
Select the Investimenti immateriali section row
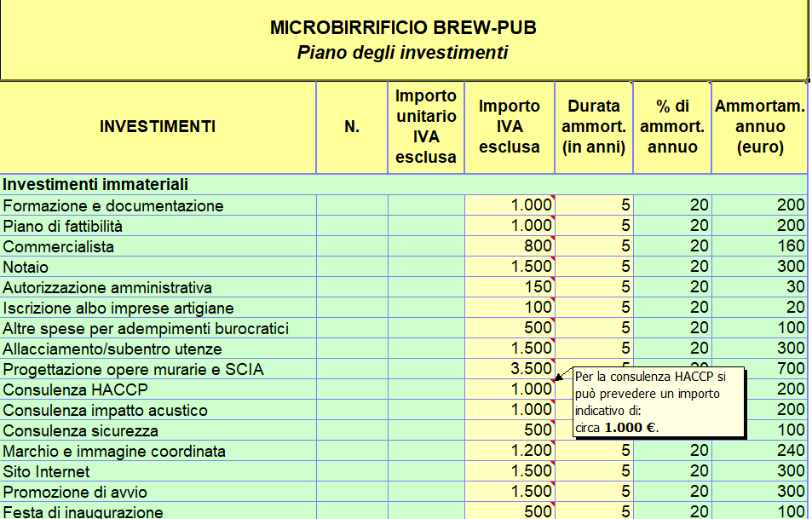tap(403, 184)
